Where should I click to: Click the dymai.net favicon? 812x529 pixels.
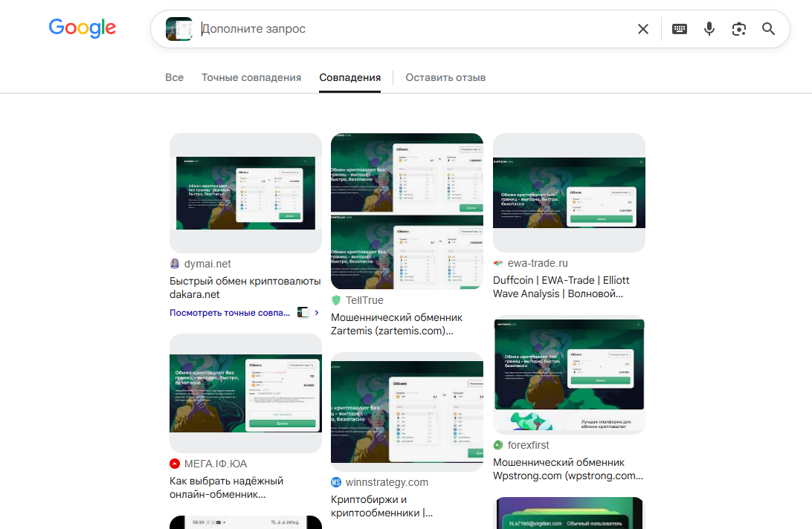(175, 264)
